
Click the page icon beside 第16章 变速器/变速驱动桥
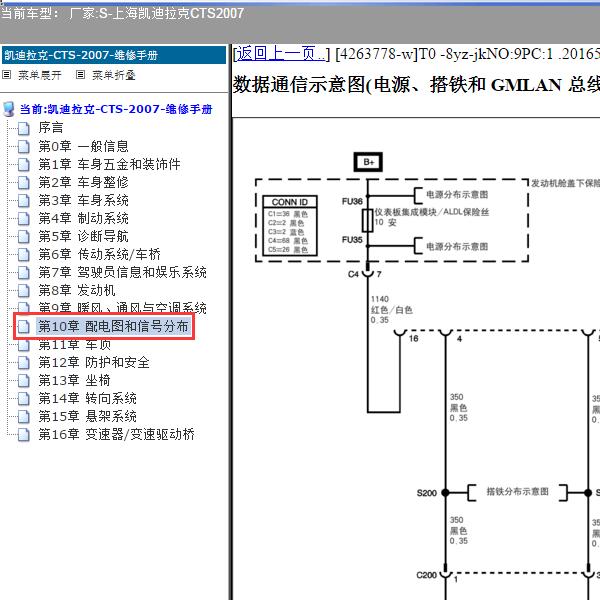pyautogui.click(x=23, y=434)
